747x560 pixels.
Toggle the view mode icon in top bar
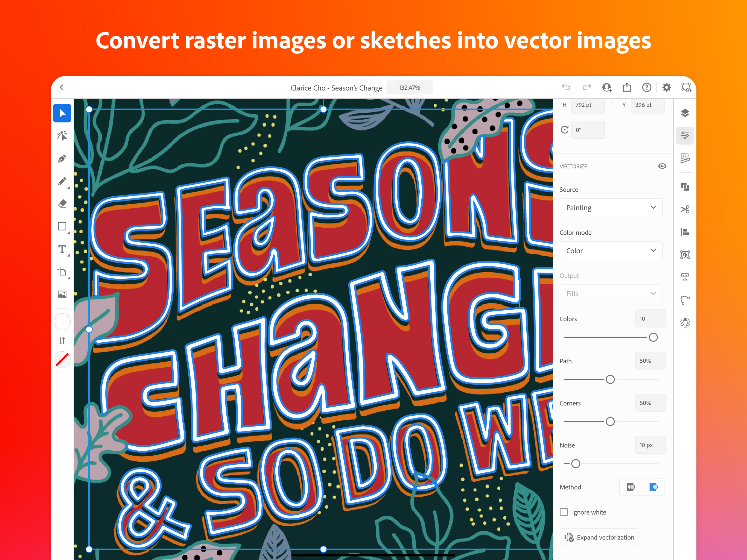pos(686,87)
